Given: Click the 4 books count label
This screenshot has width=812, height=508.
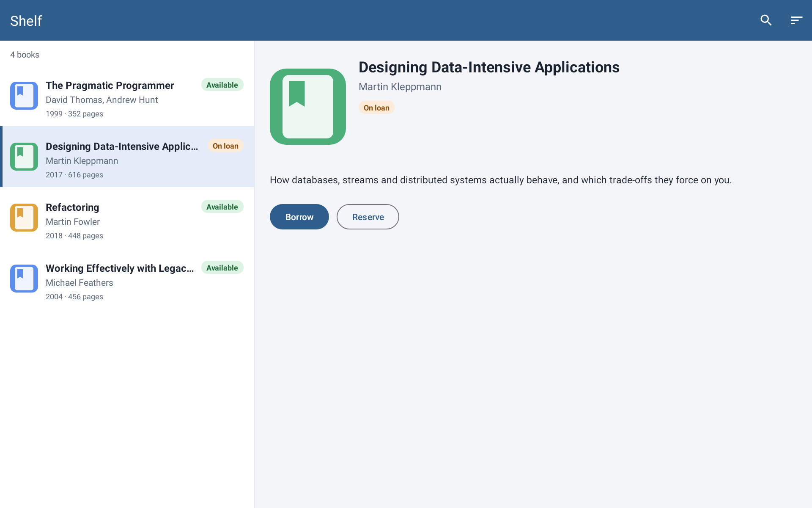Looking at the screenshot, I should click(x=25, y=55).
